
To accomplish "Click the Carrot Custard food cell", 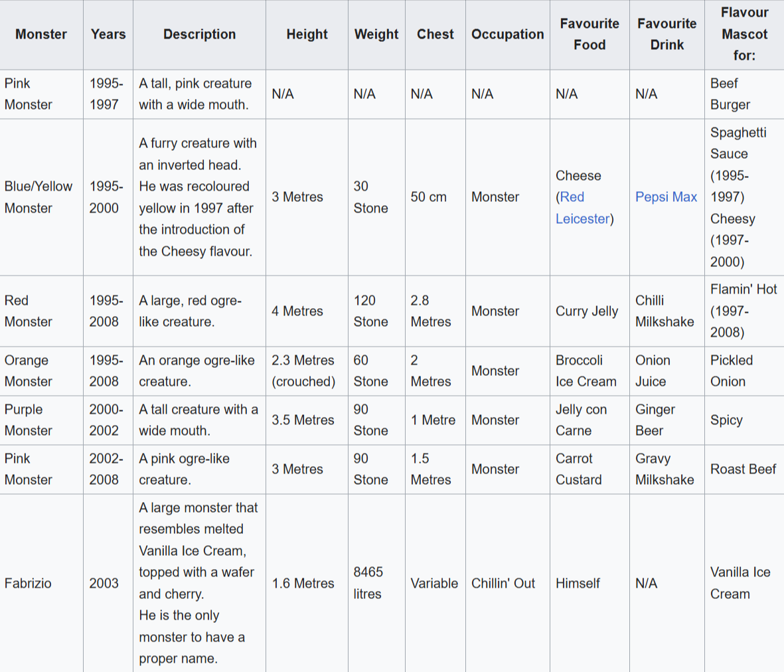I will (x=589, y=469).
